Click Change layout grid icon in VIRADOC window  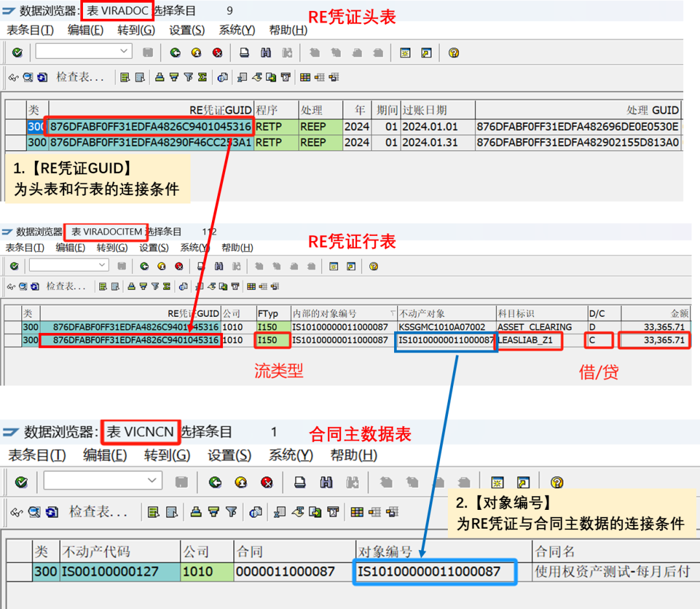pos(305,77)
